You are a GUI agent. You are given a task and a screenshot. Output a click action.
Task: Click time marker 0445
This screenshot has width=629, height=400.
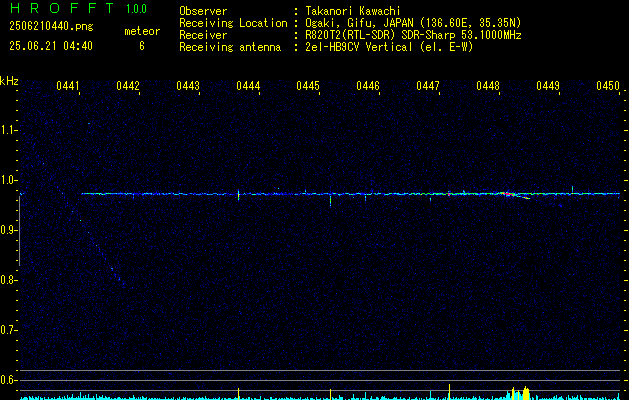[x=308, y=86]
